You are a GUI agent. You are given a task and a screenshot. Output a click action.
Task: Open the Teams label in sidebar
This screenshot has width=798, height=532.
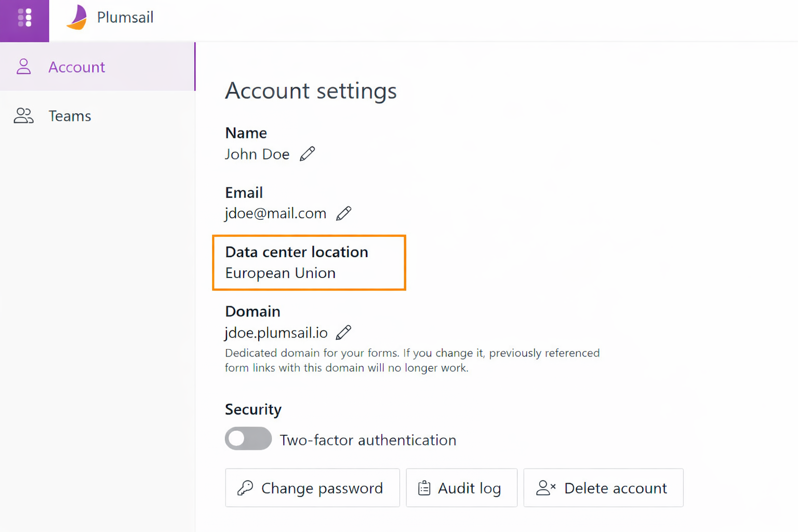point(70,116)
